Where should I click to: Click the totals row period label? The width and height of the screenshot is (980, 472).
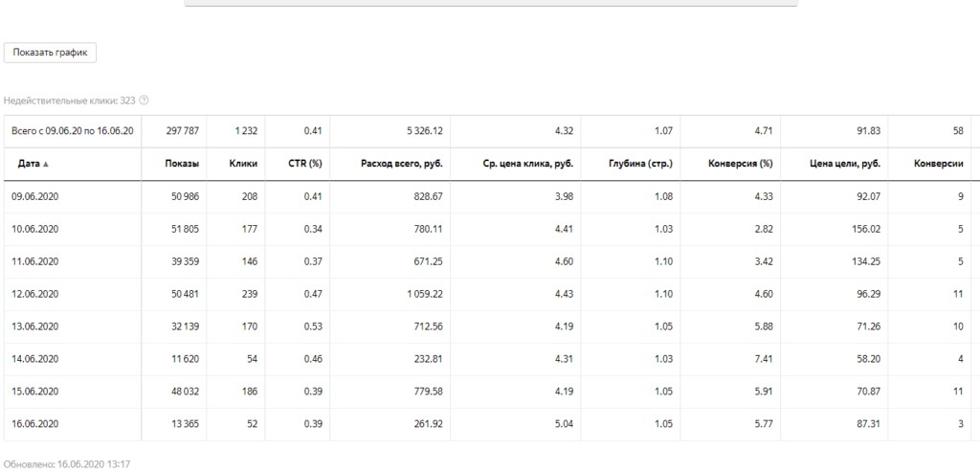(x=72, y=130)
